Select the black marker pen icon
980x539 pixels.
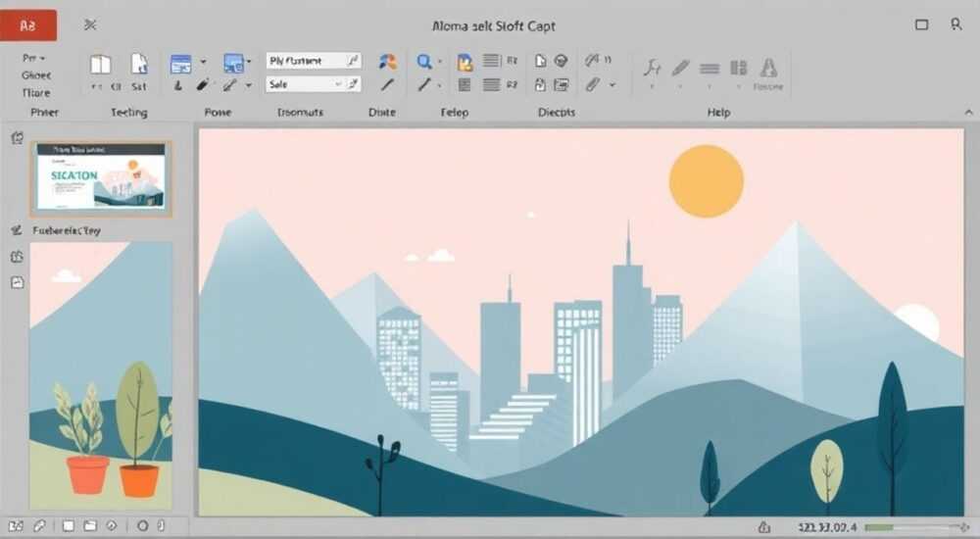pos(203,84)
